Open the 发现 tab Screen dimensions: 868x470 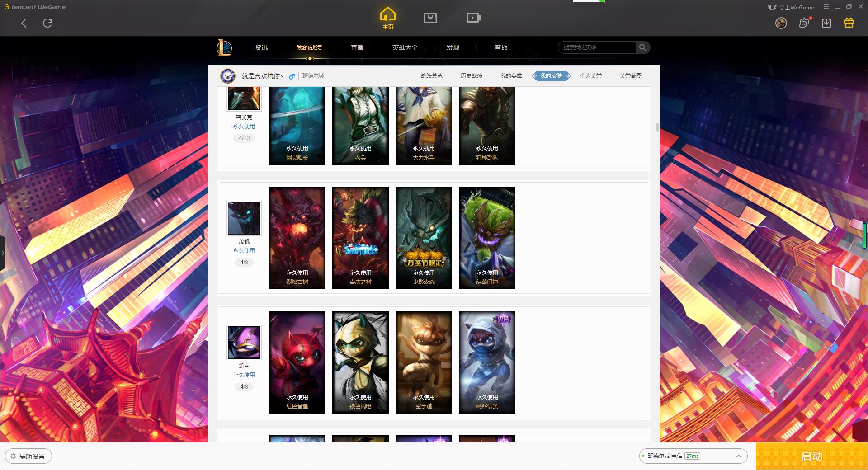point(453,47)
